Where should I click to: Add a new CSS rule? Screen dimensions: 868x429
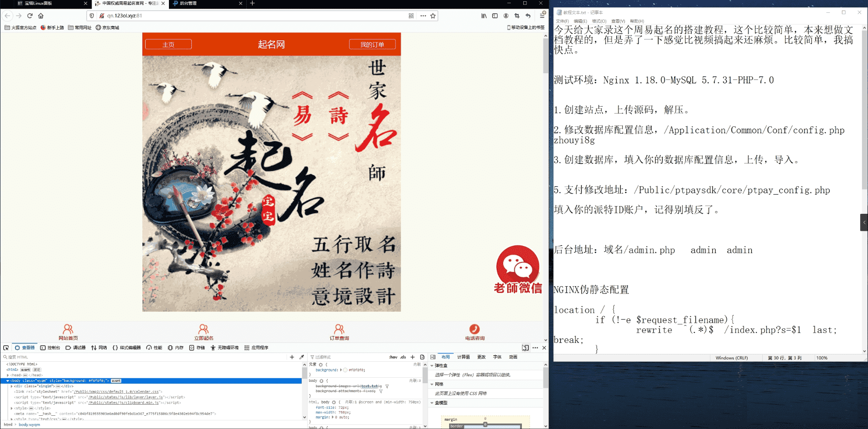tap(412, 357)
